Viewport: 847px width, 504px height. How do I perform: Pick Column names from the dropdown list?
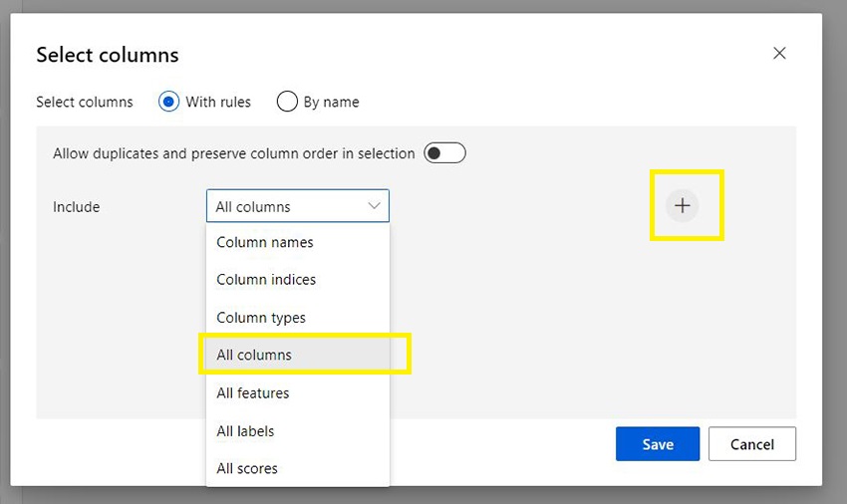click(265, 242)
